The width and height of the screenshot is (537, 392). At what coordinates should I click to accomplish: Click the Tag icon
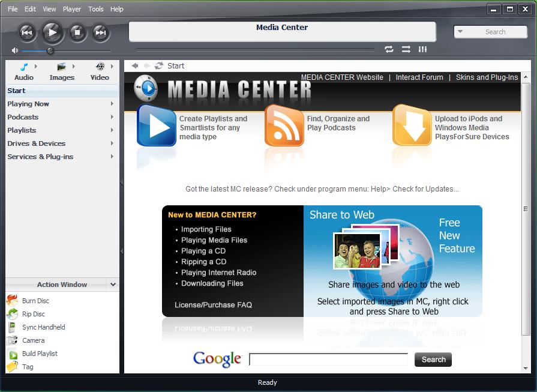click(x=12, y=367)
